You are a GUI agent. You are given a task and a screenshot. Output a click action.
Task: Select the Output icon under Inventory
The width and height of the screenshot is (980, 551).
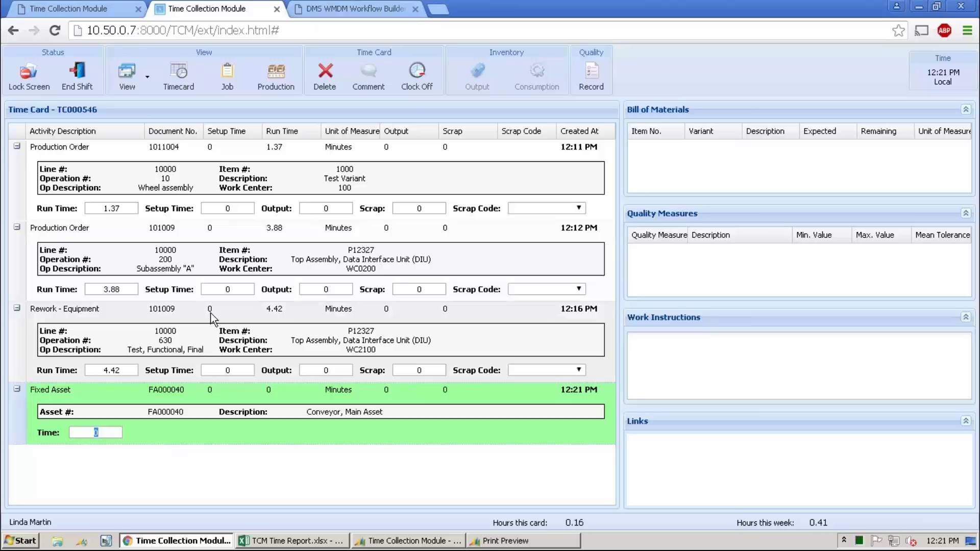coord(477,72)
